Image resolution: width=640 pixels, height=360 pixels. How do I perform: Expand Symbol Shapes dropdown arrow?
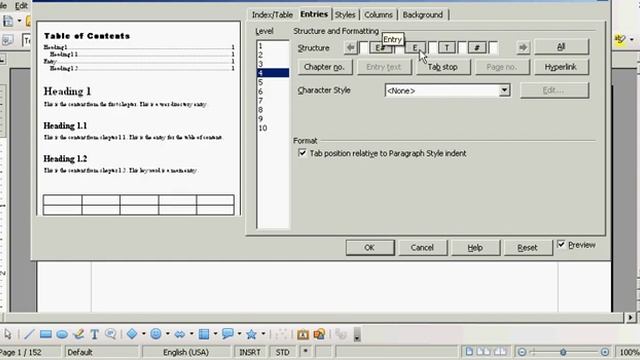pos(168,334)
